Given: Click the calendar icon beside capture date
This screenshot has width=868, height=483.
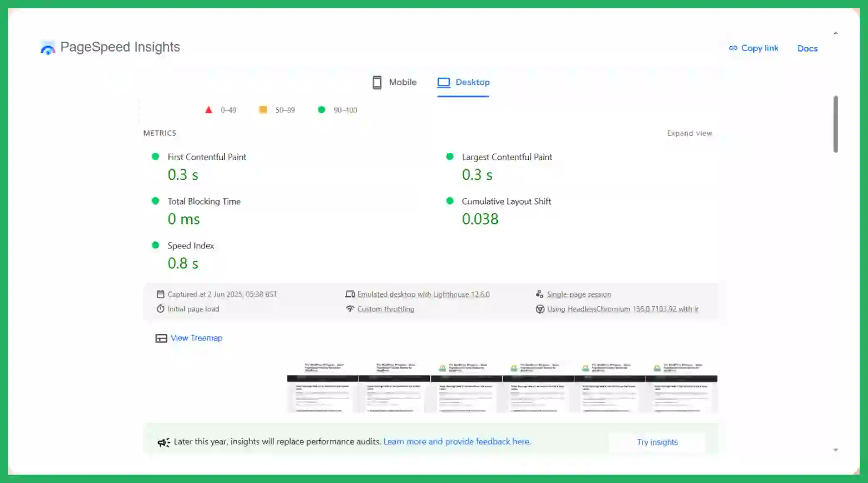Looking at the screenshot, I should tap(160, 295).
